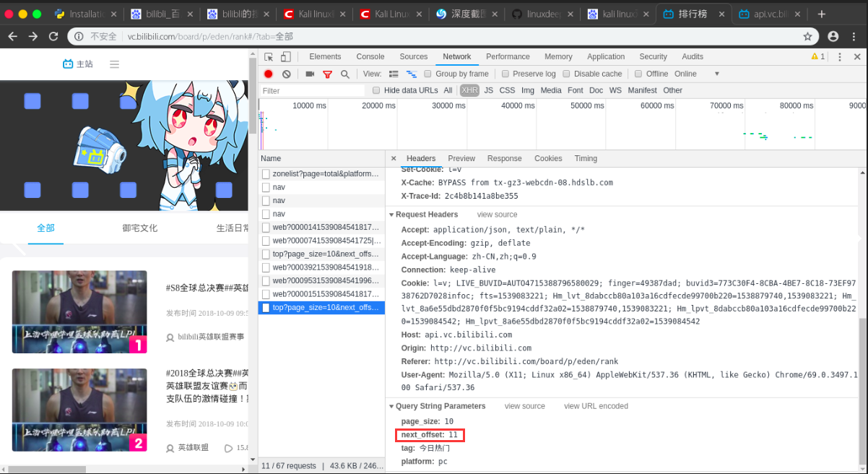Toggle the overview waterfall view icon
Image resolution: width=868 pixels, height=474 pixels.
pos(412,74)
